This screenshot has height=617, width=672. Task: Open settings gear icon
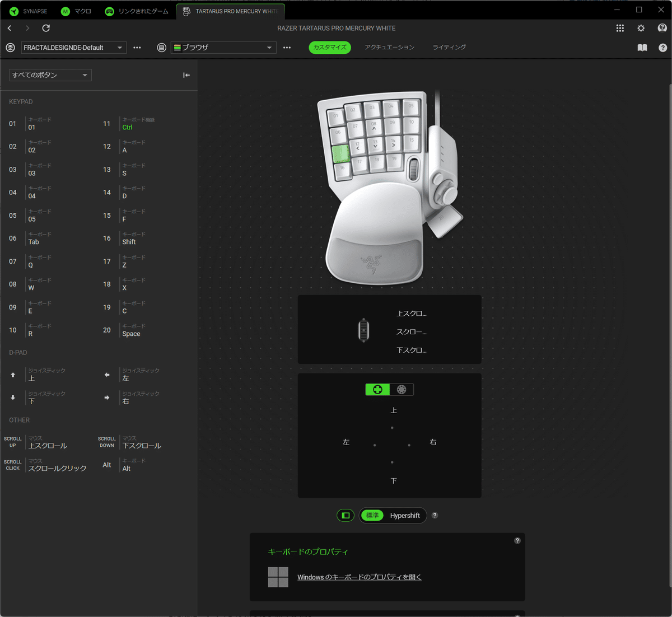[641, 28]
